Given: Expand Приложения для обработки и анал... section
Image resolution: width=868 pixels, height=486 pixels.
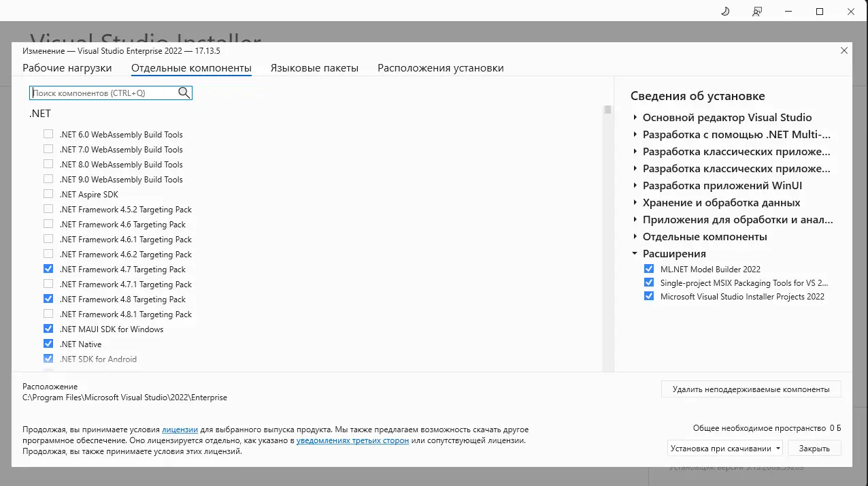Looking at the screenshot, I should [635, 219].
